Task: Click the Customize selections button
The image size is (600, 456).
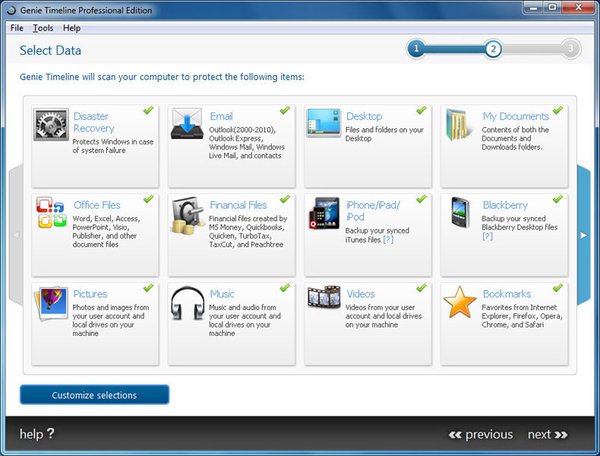Action: 95,395
